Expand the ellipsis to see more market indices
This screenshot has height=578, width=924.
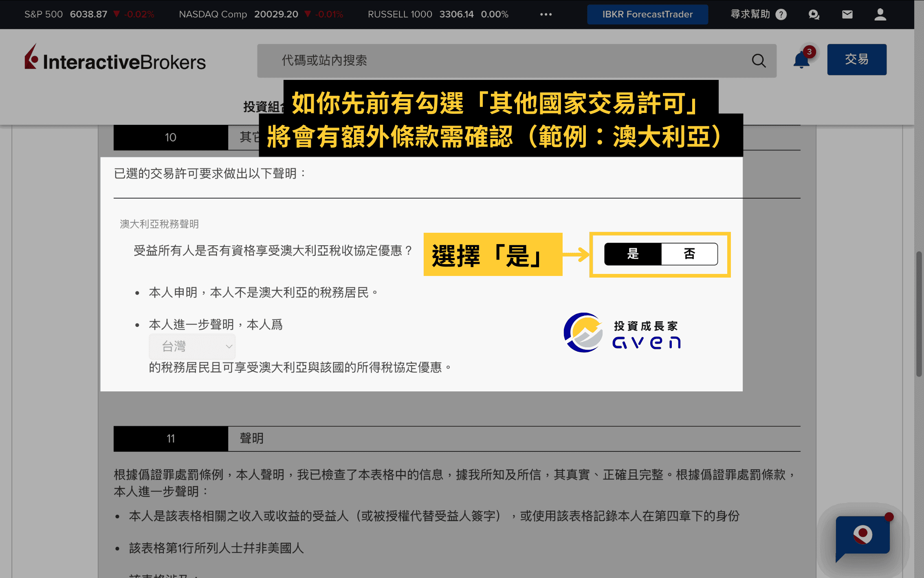tap(545, 14)
